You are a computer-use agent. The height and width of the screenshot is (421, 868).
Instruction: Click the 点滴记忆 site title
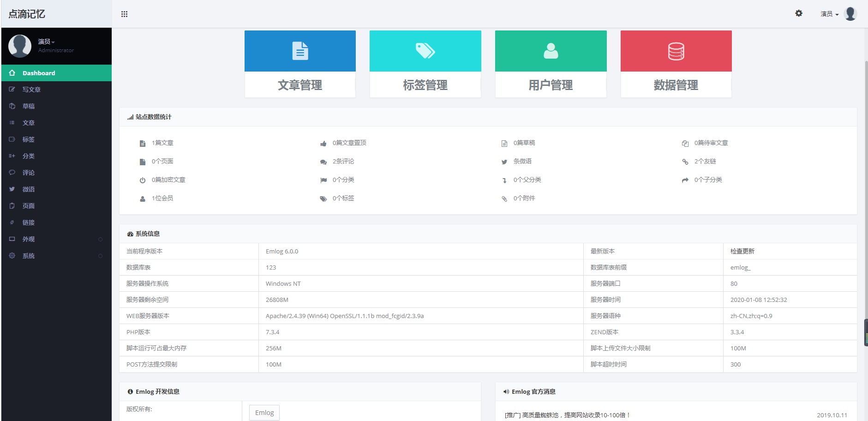[x=27, y=14]
